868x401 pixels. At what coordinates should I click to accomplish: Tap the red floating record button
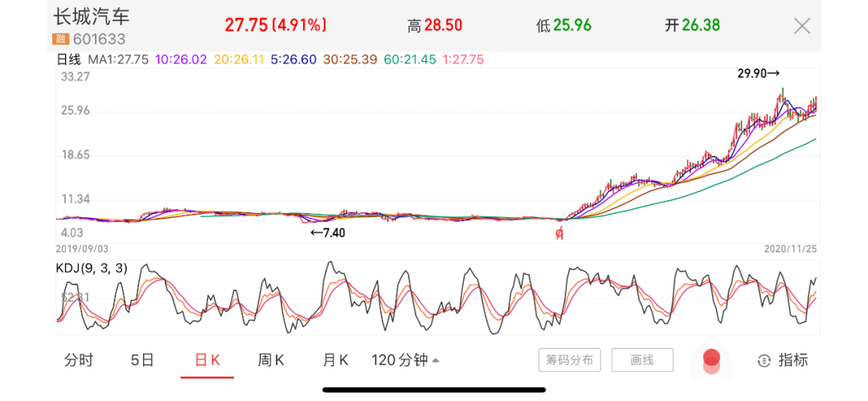coord(711,360)
